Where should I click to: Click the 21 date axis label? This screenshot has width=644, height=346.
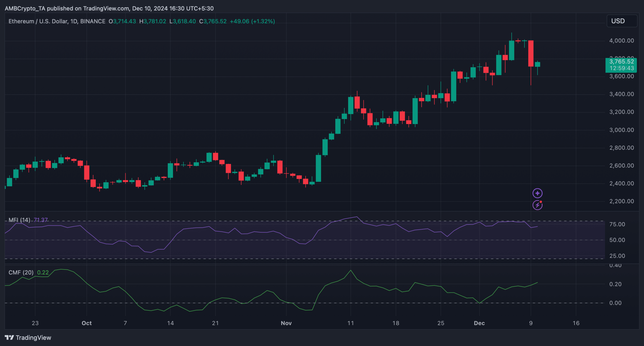215,323
